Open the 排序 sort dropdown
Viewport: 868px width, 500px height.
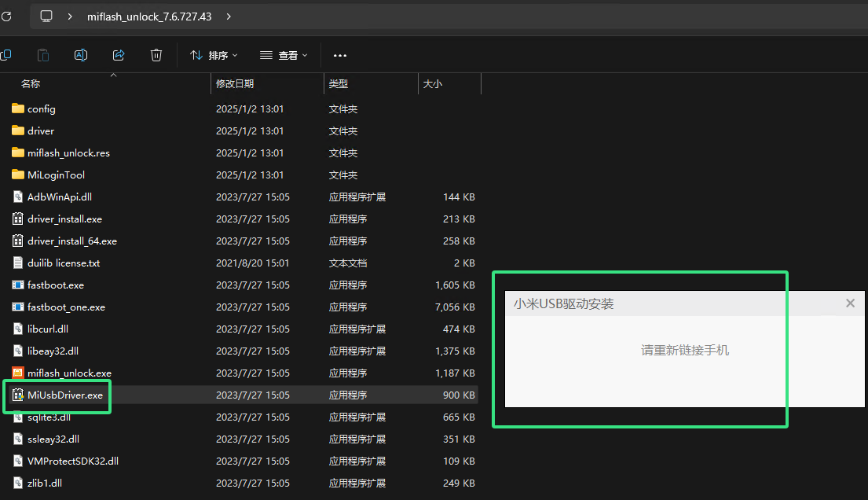[214, 55]
